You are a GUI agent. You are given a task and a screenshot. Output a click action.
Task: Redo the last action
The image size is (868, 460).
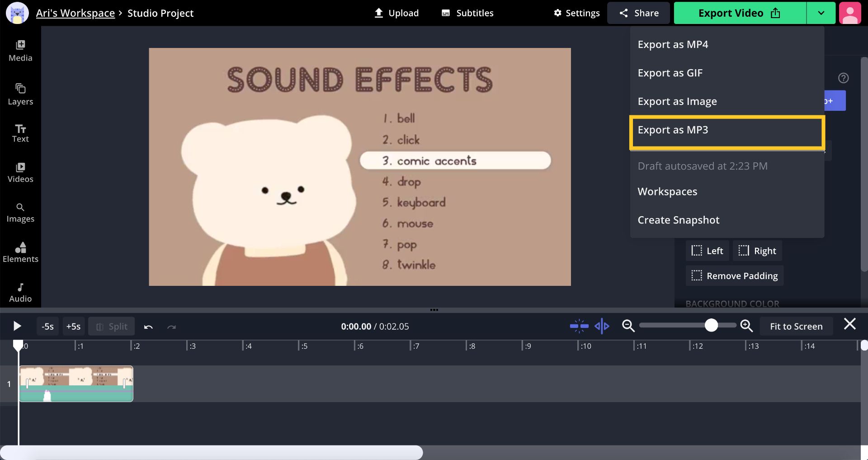click(x=171, y=326)
